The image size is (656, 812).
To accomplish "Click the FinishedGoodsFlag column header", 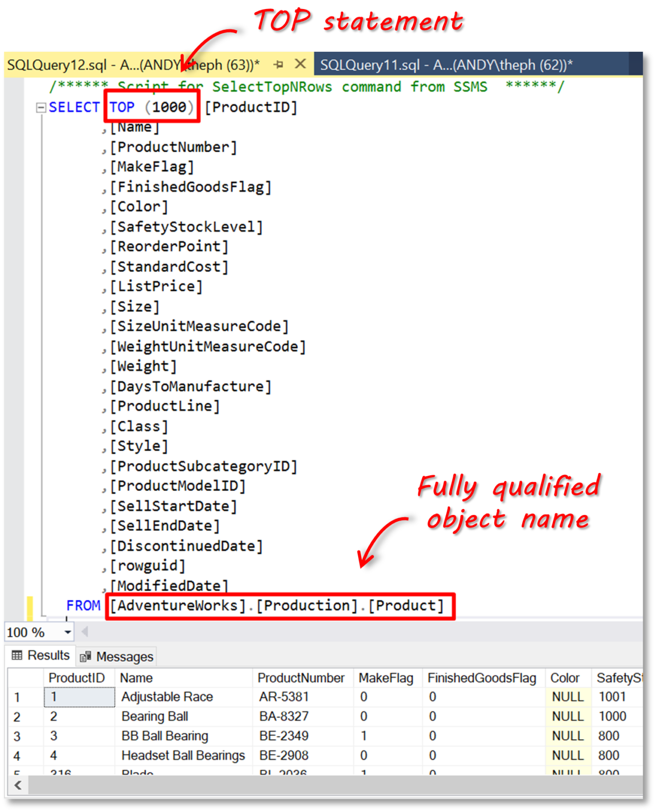I will tap(481, 678).
